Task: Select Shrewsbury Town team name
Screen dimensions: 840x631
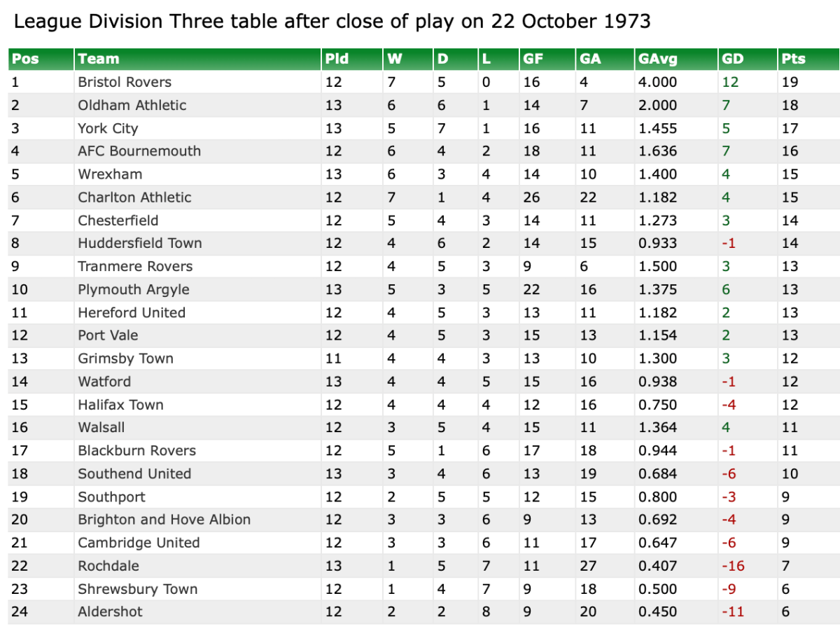Action: (138, 589)
